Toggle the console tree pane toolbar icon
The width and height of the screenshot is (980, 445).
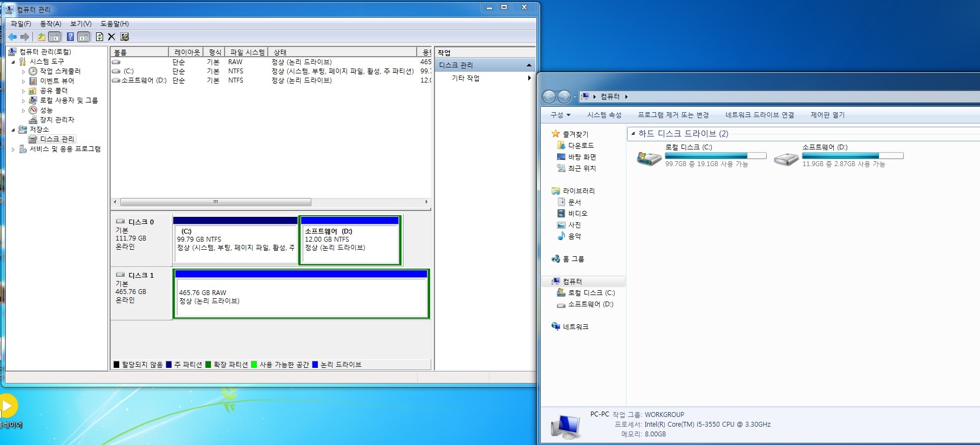54,37
